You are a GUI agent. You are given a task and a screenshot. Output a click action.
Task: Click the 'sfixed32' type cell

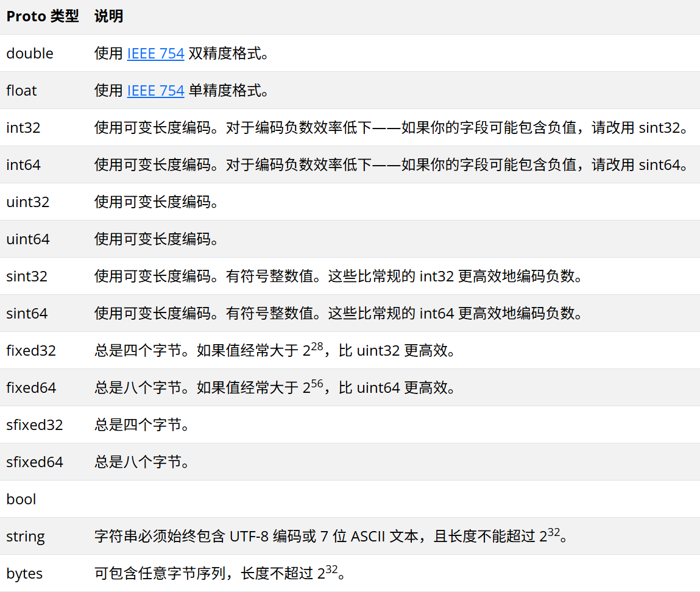coord(34,425)
